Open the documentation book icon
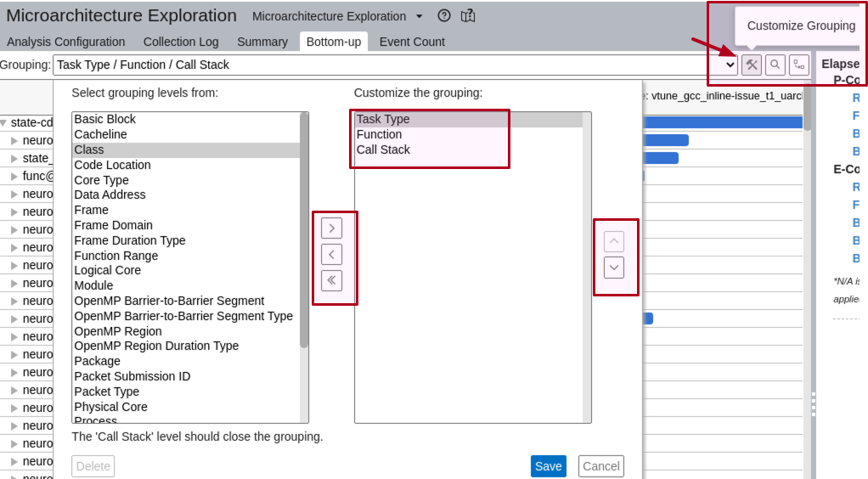The width and height of the screenshot is (868, 479). [x=468, y=16]
